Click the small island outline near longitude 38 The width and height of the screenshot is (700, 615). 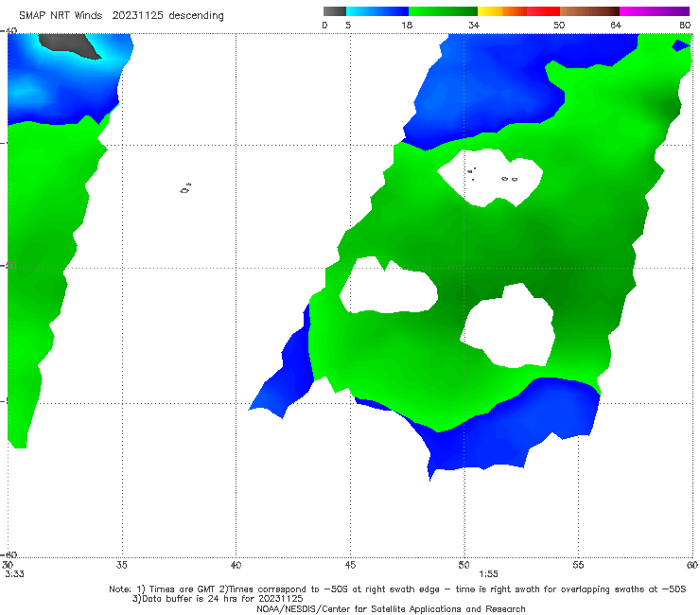click(x=185, y=188)
